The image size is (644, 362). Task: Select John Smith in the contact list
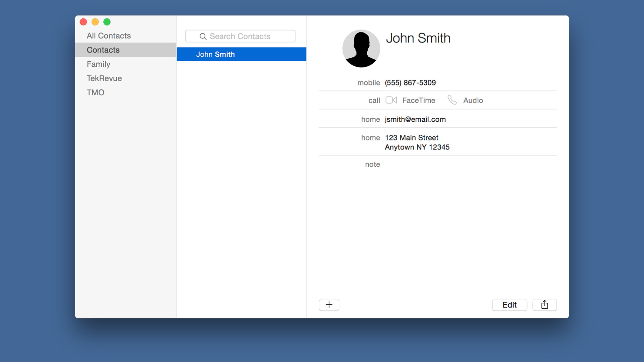(241, 54)
